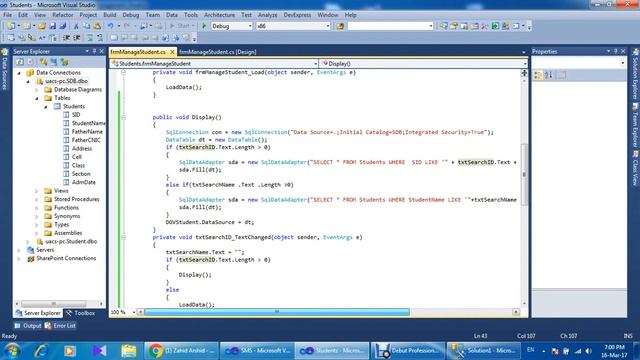640x360 pixels.
Task: Click Comment Selection icon in text toolbar
Action: (90, 38)
